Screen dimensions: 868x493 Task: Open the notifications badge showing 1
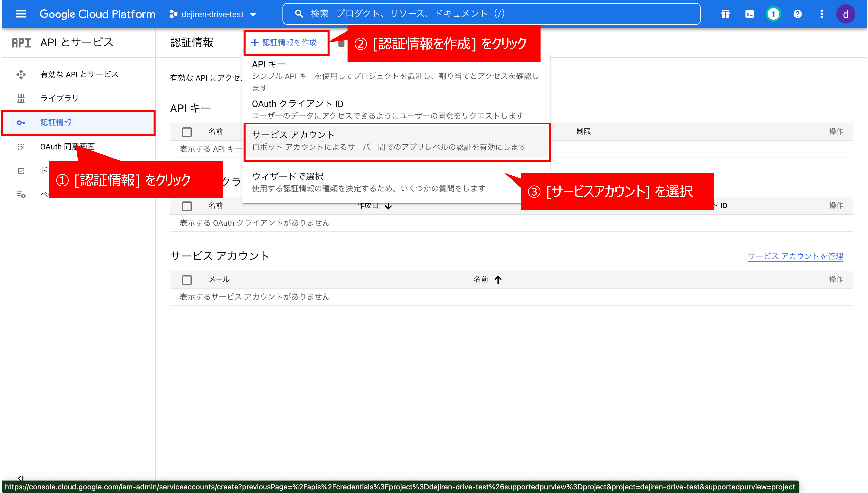(773, 14)
